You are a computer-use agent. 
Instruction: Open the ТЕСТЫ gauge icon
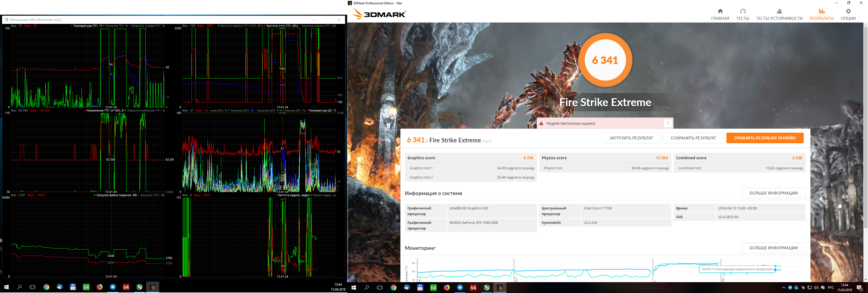[743, 11]
